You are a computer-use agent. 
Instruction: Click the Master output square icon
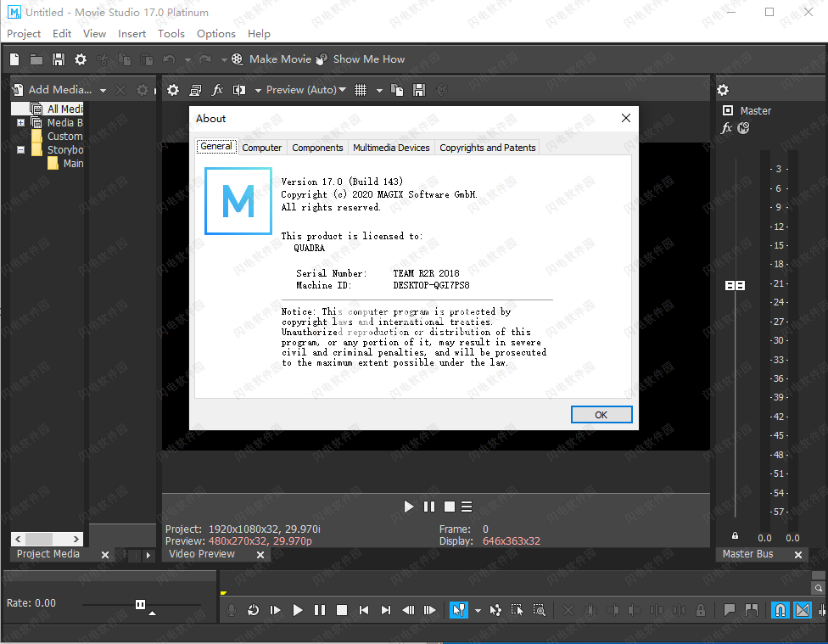coord(728,110)
